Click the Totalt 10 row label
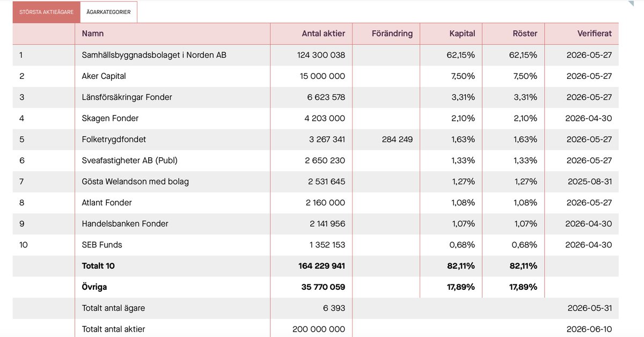Screen dimensions: 644x337 [x=98, y=266]
